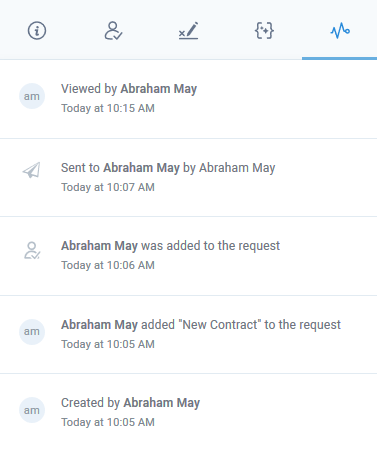Click 'am' avatar beside New Contract entry
This screenshot has width=377, height=465.
point(32,332)
